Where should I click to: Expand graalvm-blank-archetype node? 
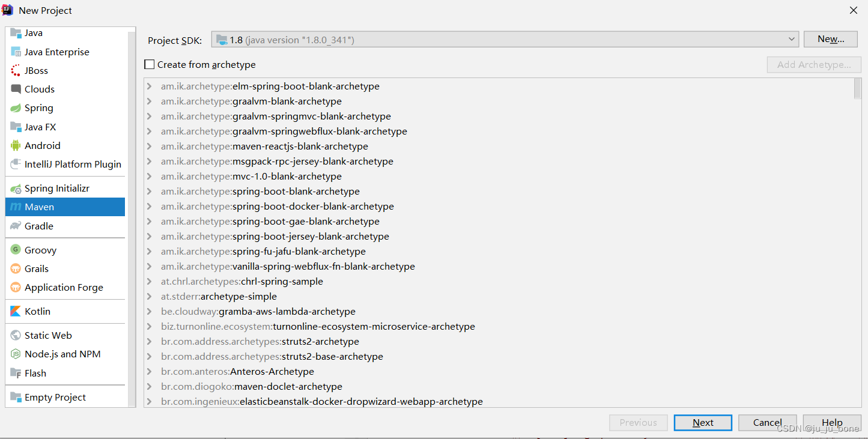[x=149, y=101]
